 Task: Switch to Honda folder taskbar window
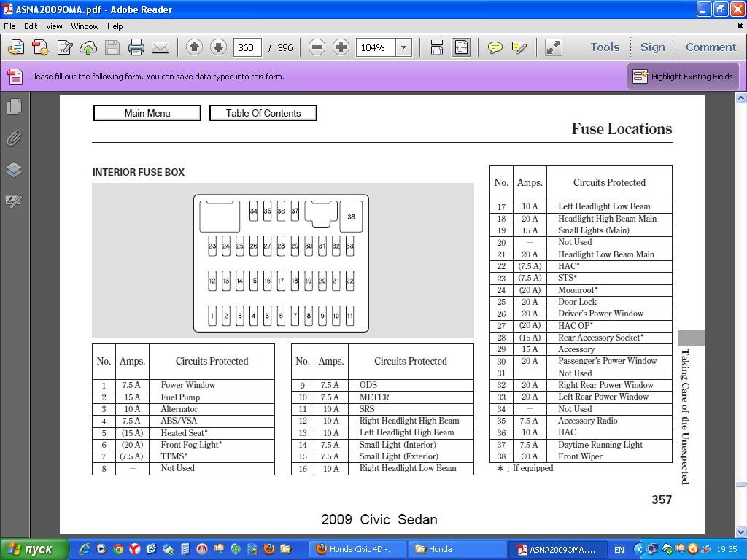tap(457, 550)
